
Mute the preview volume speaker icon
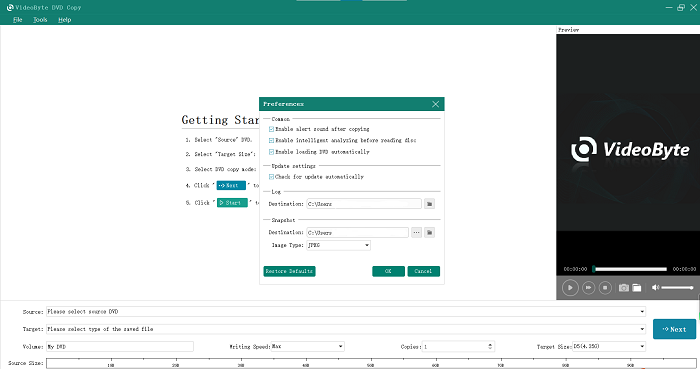[655, 287]
